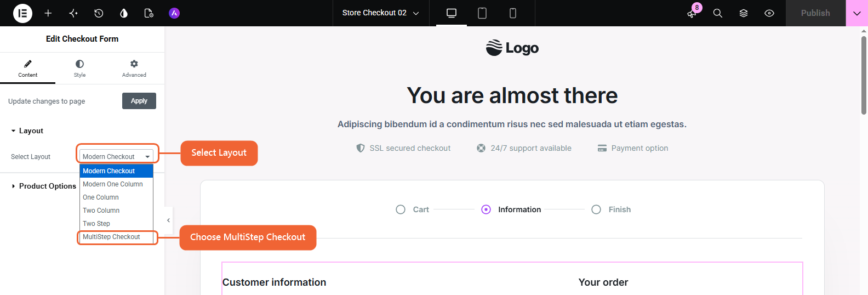The height and width of the screenshot is (295, 868).
Task: Open the Finder search icon
Action: coord(718,13)
